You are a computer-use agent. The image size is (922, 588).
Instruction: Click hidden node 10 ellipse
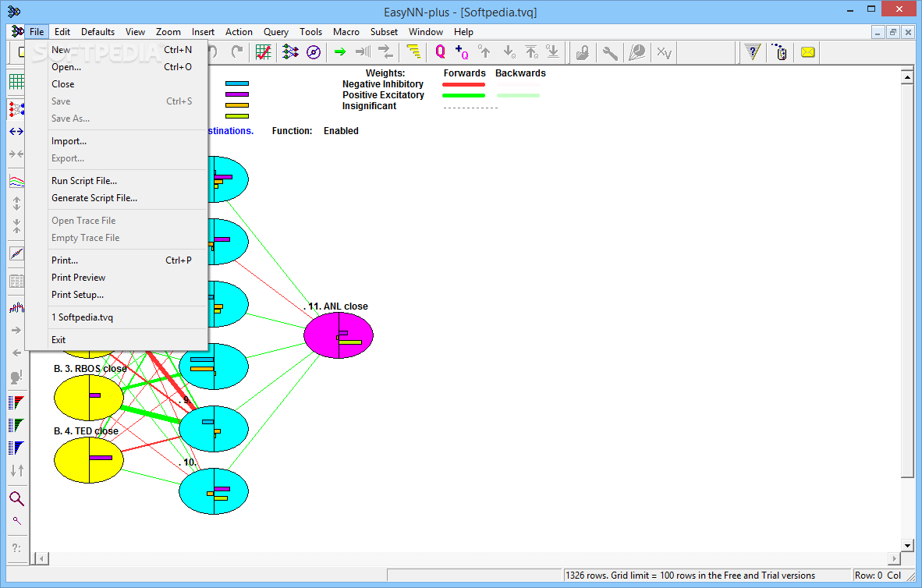point(214,491)
